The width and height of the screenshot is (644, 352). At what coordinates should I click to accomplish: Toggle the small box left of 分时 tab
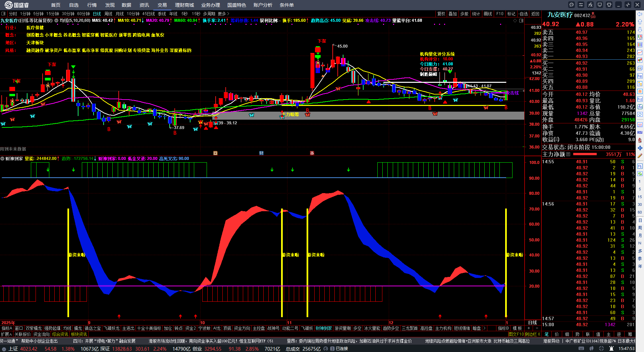point(3,14)
